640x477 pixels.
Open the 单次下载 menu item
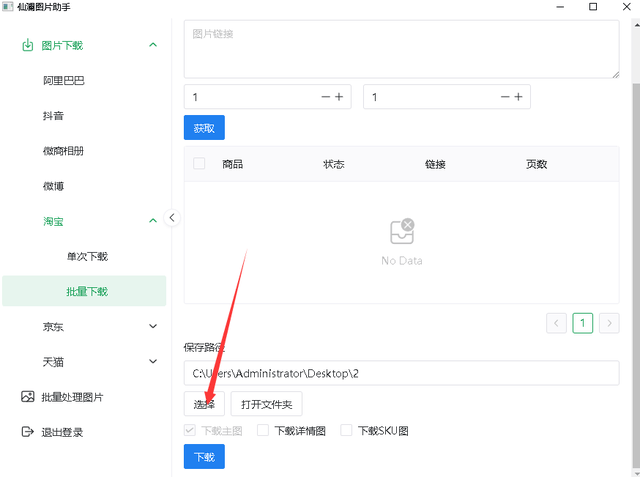87,256
